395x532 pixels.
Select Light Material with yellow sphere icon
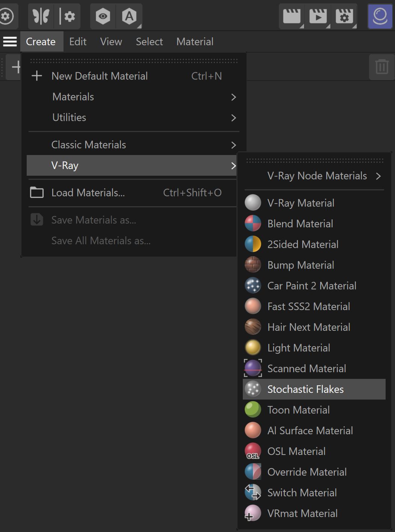tap(314, 348)
